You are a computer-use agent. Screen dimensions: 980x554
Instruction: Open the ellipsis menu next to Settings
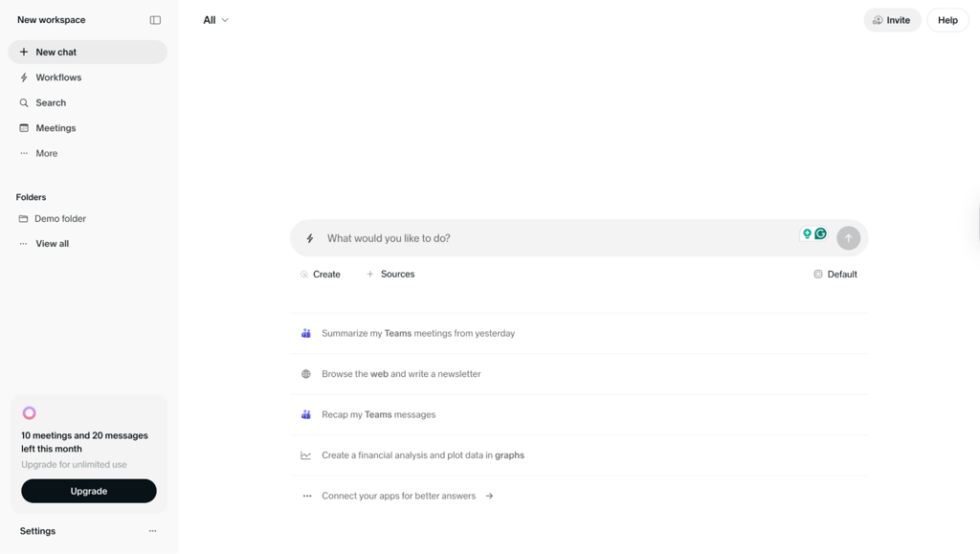point(152,531)
